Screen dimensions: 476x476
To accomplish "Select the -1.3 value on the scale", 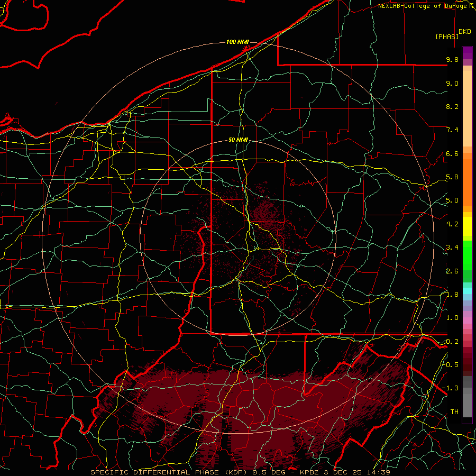I will 451,388.
